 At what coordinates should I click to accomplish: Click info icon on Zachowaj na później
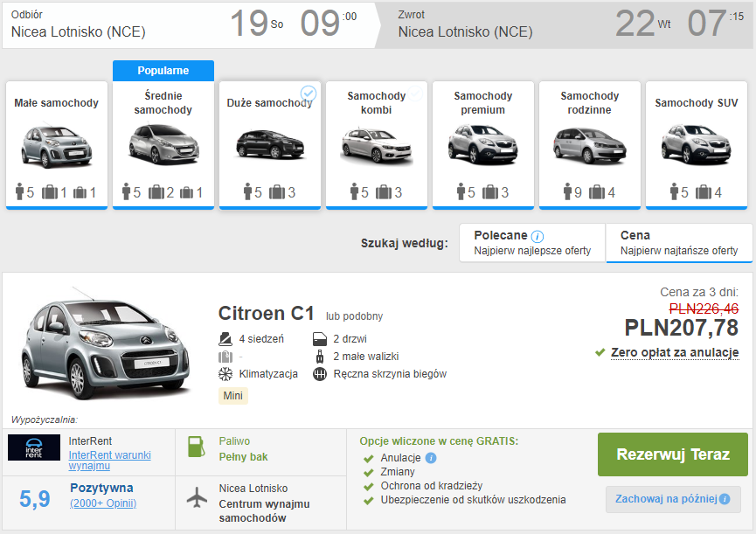click(724, 499)
